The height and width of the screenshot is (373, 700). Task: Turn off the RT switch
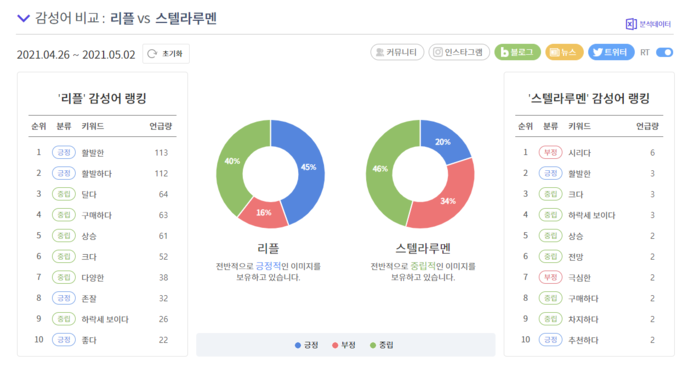coord(664,53)
